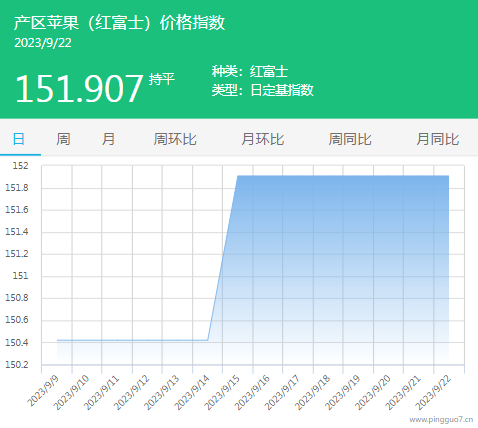Image resolution: width=478 pixels, height=428 pixels.
Task: Open the 月环比 month-over-month tab
Action: 263,139
